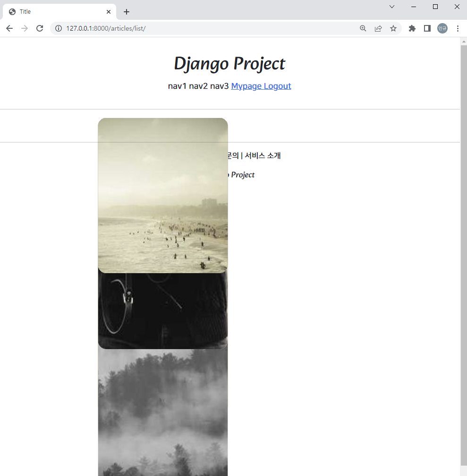
Task: Toggle the browser side panel
Action: 427,28
